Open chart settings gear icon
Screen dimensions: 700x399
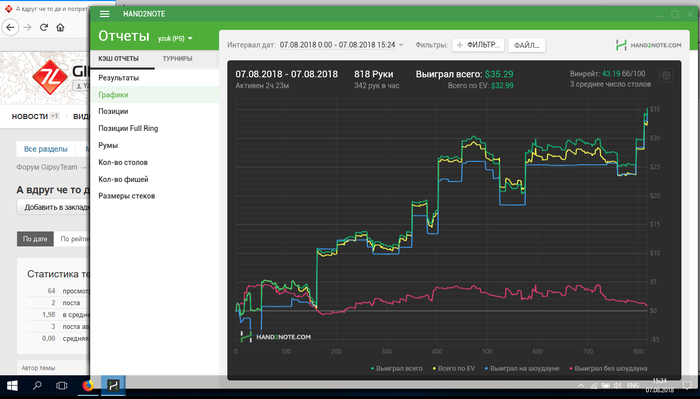[666, 75]
